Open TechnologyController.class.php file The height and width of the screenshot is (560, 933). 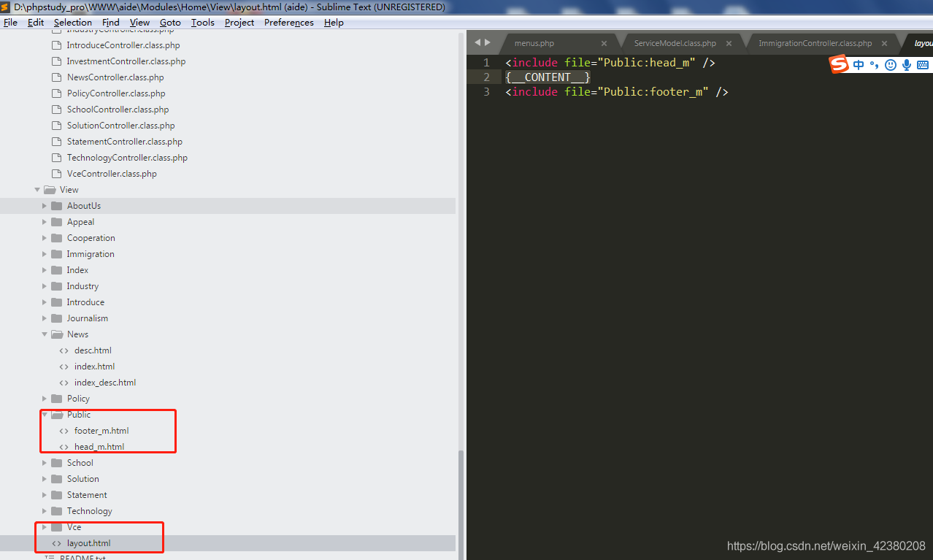(x=127, y=158)
